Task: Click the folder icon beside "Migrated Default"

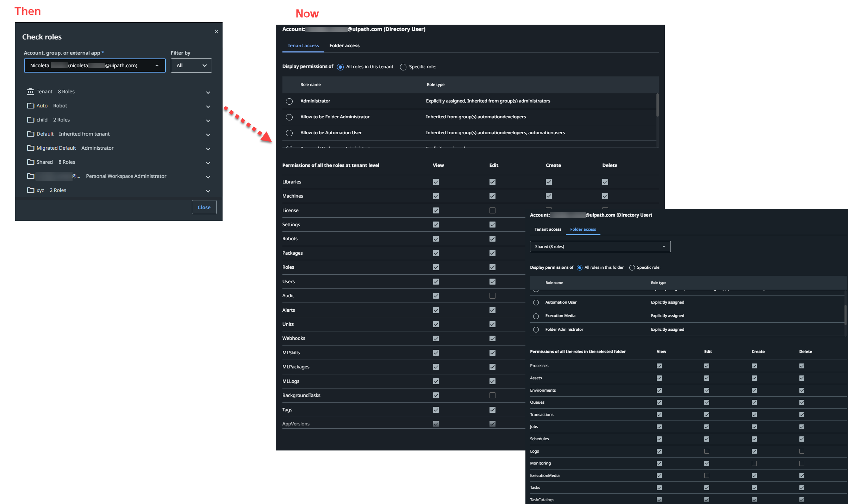Action: (31, 148)
